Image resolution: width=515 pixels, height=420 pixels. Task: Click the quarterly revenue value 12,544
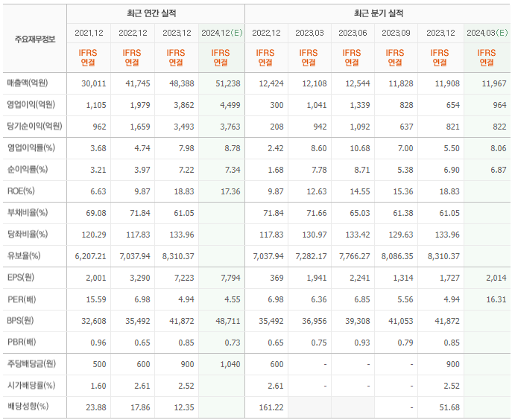pos(358,83)
